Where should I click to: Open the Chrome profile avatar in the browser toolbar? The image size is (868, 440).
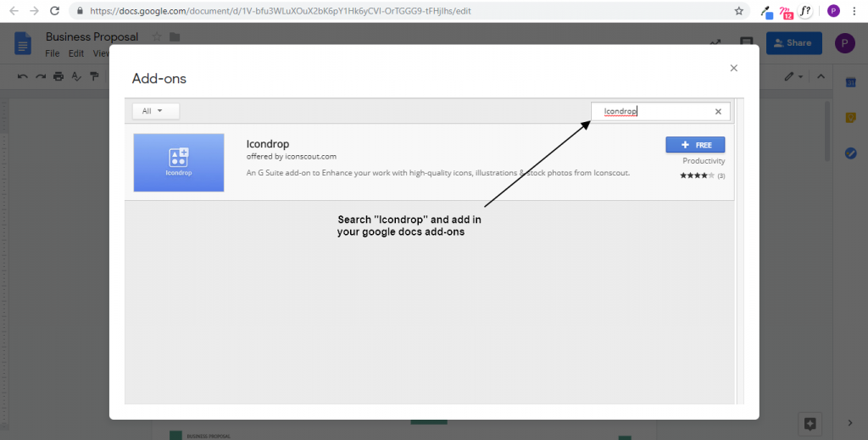833,11
